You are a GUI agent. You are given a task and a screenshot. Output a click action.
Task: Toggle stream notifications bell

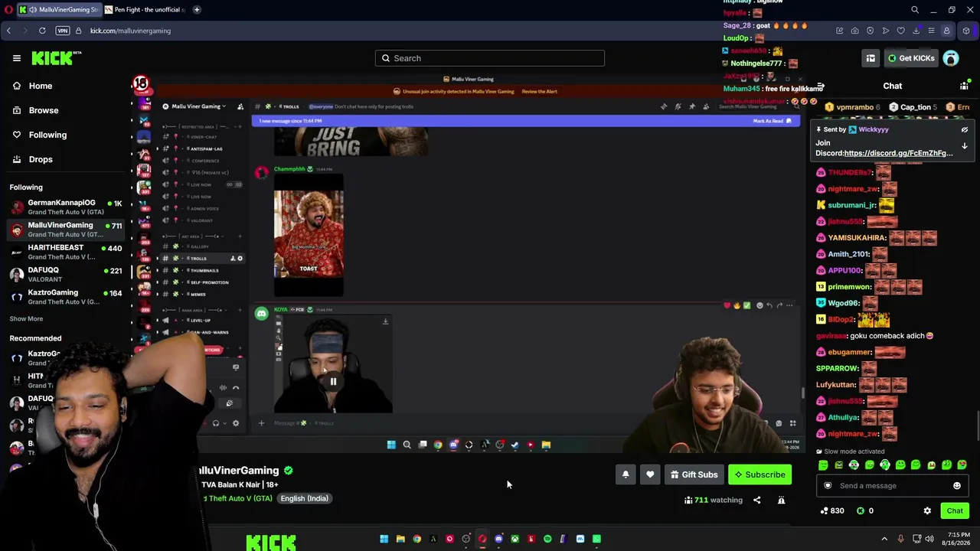pyautogui.click(x=626, y=474)
